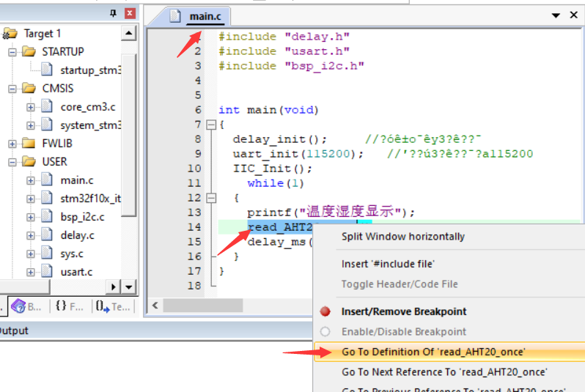Screen dimensions: 585x392
Task: Click the int main(void) line
Action: 268,110
